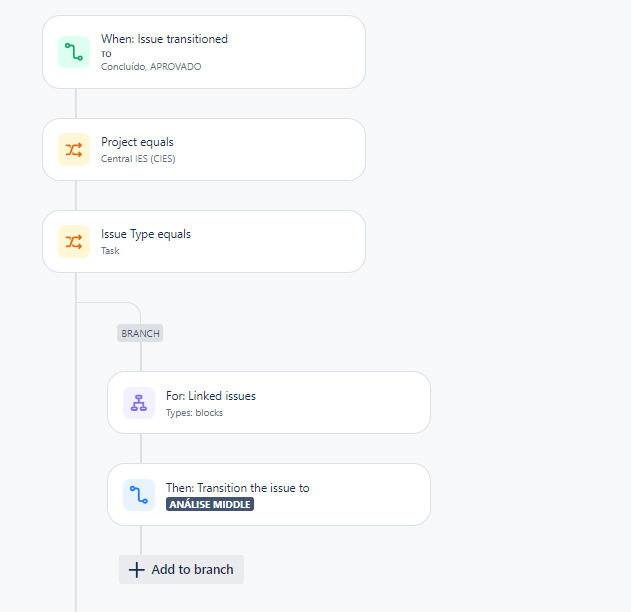
Task: Select the 'Issue Type equals' condition title
Action: [x=146, y=234]
